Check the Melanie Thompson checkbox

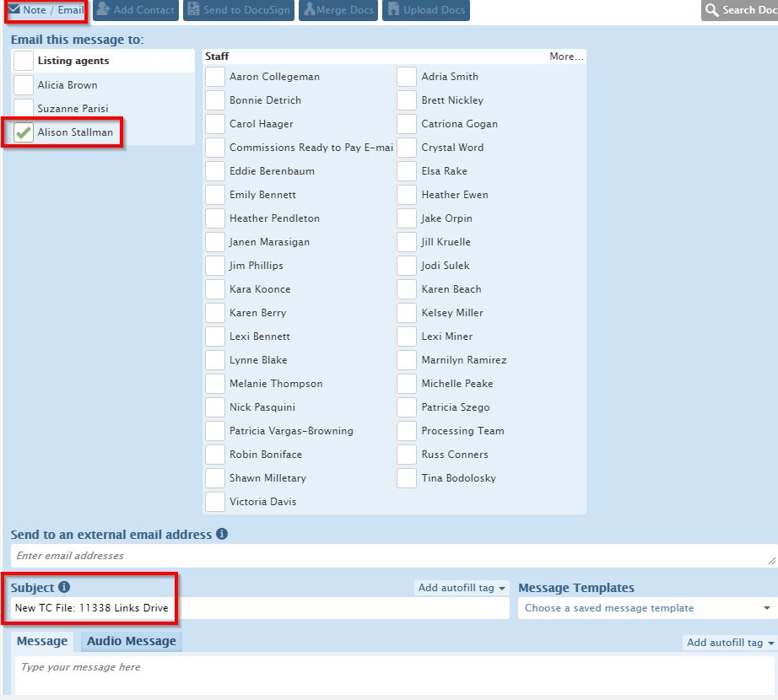215,384
